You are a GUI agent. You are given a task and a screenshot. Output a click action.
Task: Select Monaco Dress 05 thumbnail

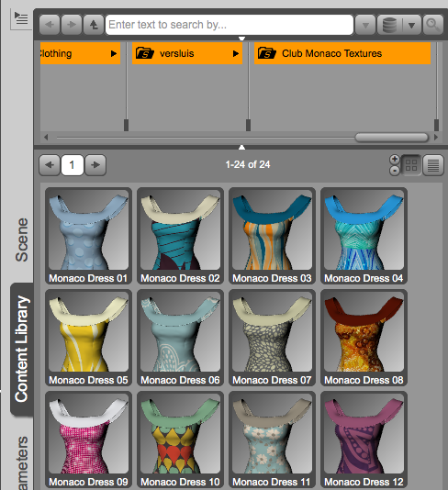coord(88,338)
